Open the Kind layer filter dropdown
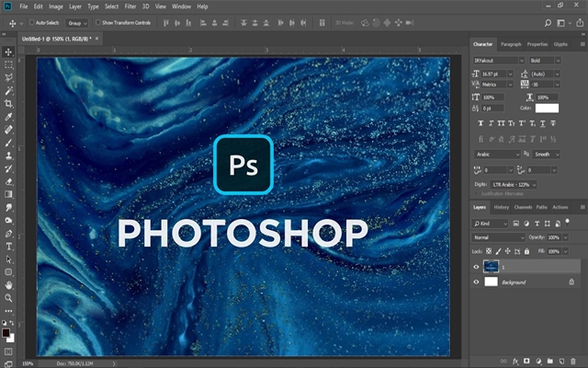 (490, 224)
